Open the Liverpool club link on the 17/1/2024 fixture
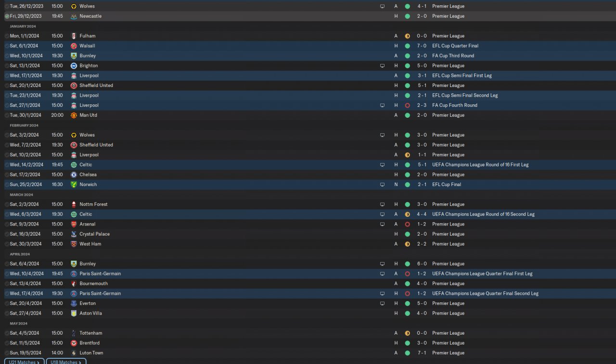The image size is (616, 364). tap(89, 75)
